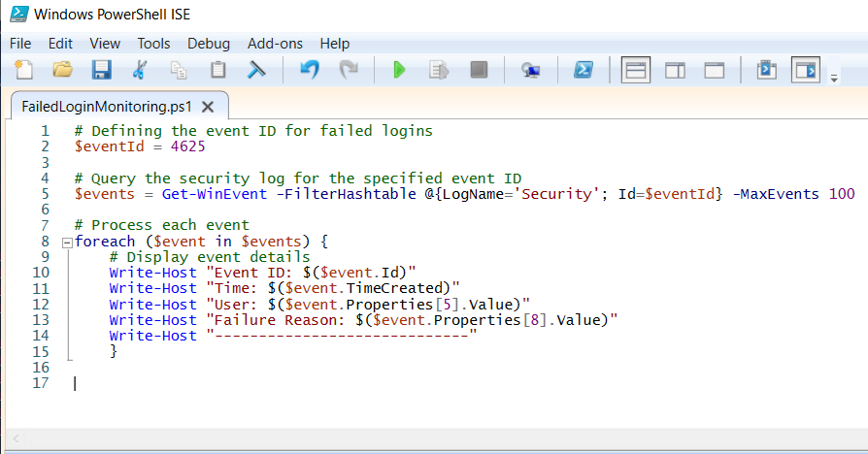Image resolution: width=868 pixels, height=454 pixels.
Task: Click comment "# Process each event"
Action: click(162, 226)
